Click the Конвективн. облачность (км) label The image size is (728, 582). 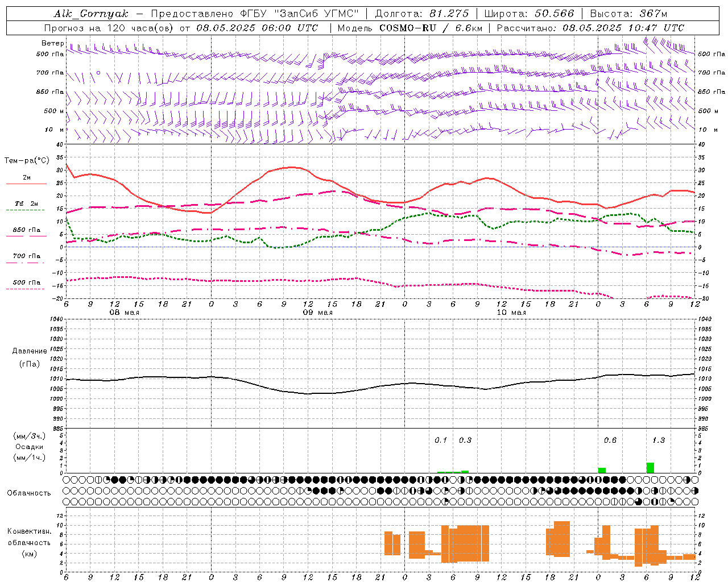(x=29, y=542)
